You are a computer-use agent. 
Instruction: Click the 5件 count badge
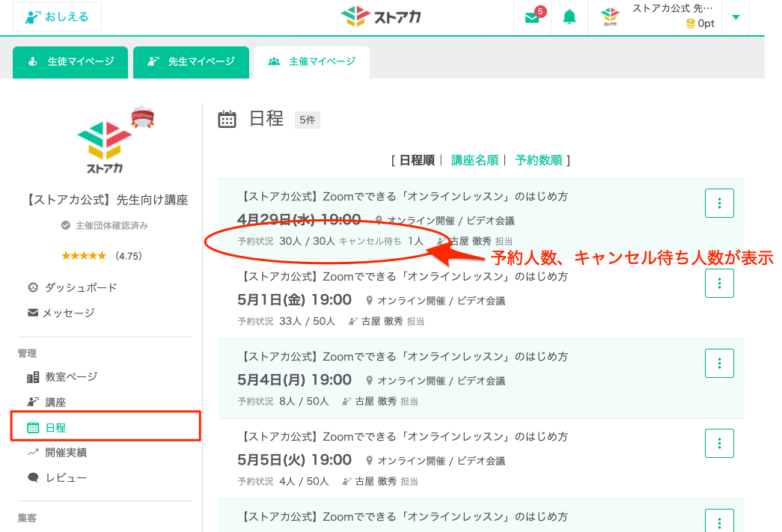pyautogui.click(x=308, y=120)
